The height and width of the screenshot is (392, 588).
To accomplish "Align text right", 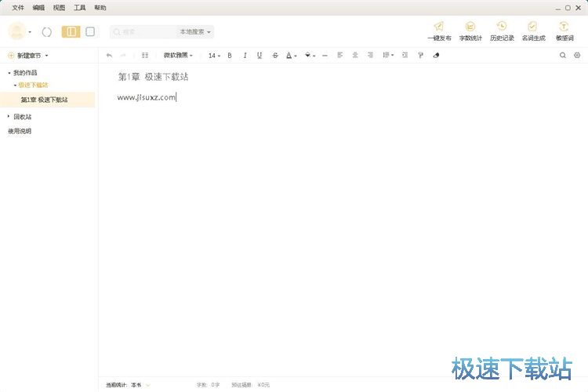I will point(370,55).
